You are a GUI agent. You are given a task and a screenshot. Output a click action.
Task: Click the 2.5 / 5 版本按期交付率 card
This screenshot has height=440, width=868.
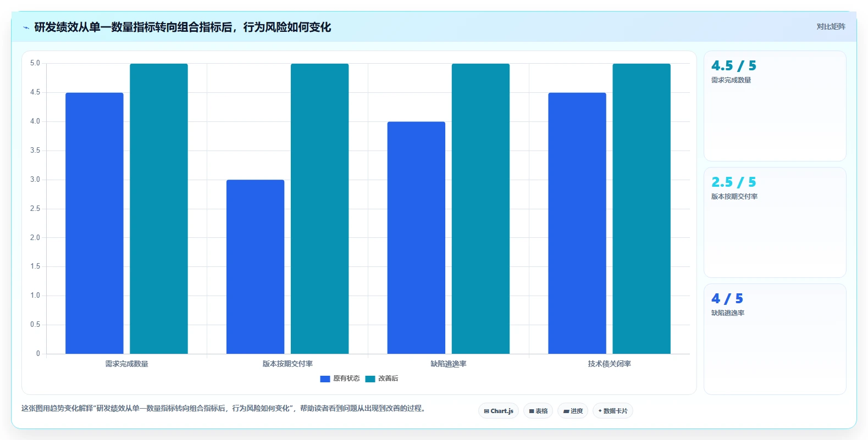coord(775,222)
